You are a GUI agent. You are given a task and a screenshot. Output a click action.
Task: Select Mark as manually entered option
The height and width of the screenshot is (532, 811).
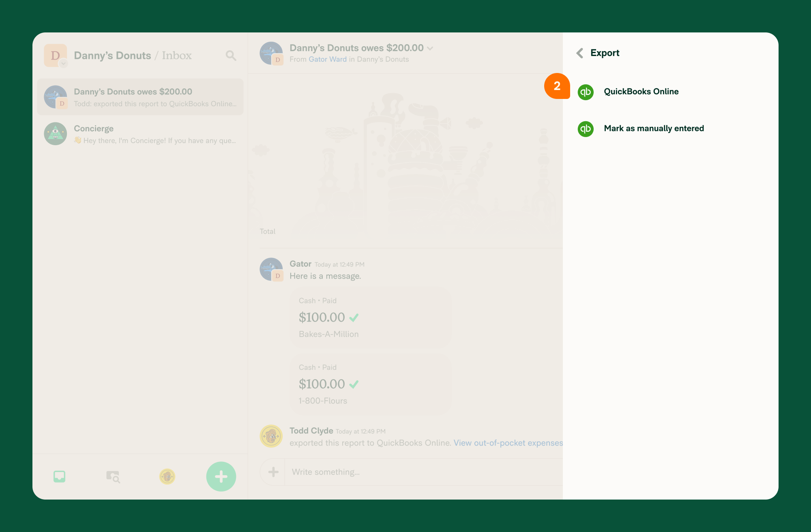click(x=654, y=128)
